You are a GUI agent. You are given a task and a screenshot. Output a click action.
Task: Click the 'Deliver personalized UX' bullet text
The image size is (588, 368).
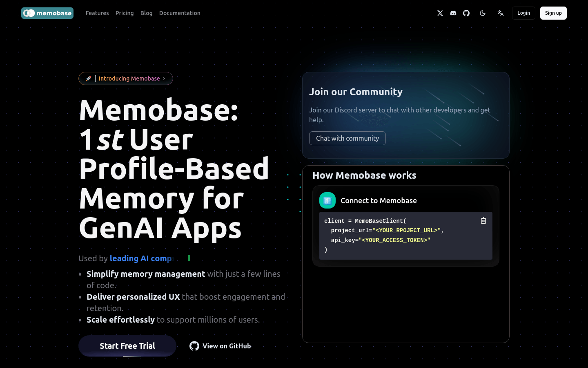click(x=133, y=297)
